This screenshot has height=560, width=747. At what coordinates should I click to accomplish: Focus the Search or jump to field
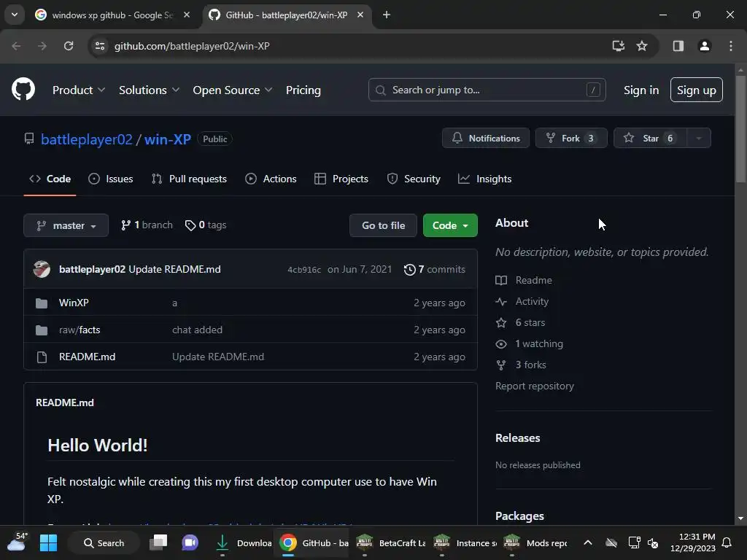(487, 90)
